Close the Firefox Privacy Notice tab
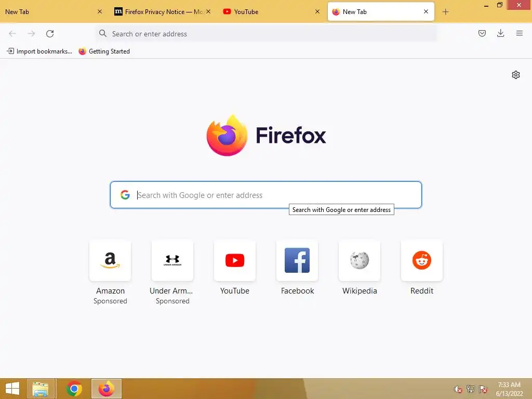The height and width of the screenshot is (399, 532). pos(208,11)
